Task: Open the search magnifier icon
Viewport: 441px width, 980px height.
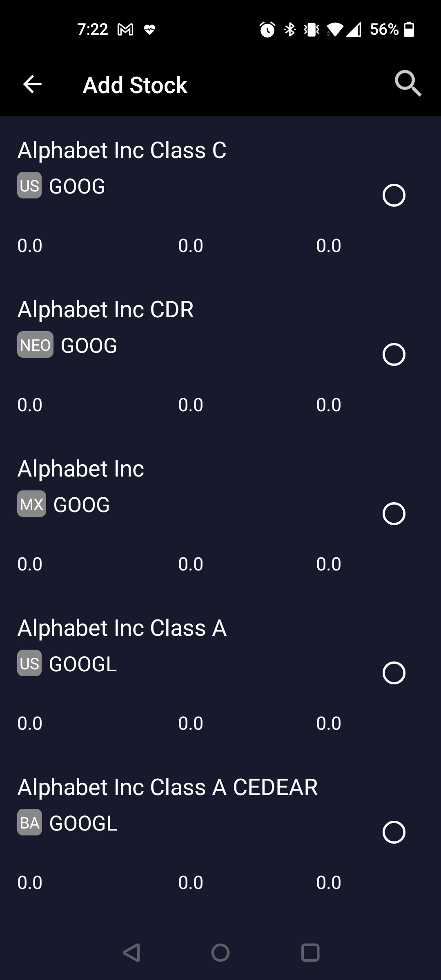Action: pos(408,84)
